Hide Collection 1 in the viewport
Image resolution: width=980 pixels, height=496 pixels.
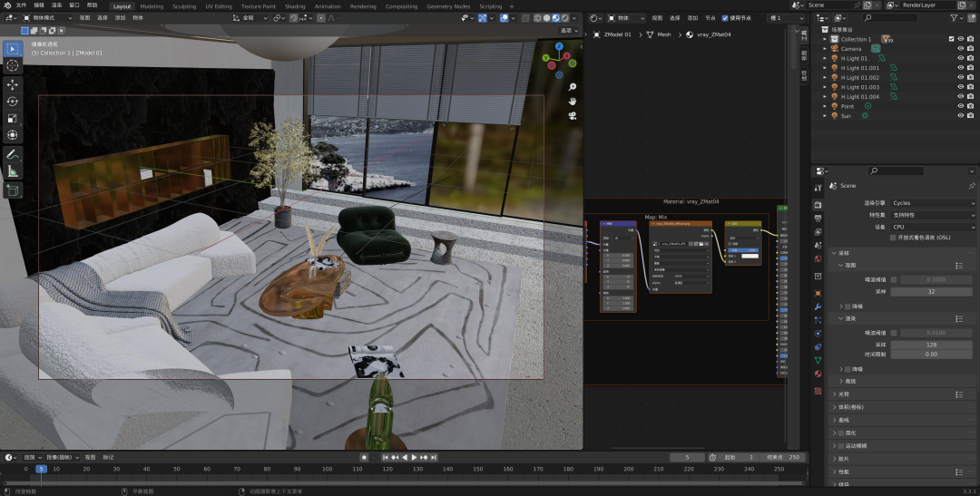point(961,39)
